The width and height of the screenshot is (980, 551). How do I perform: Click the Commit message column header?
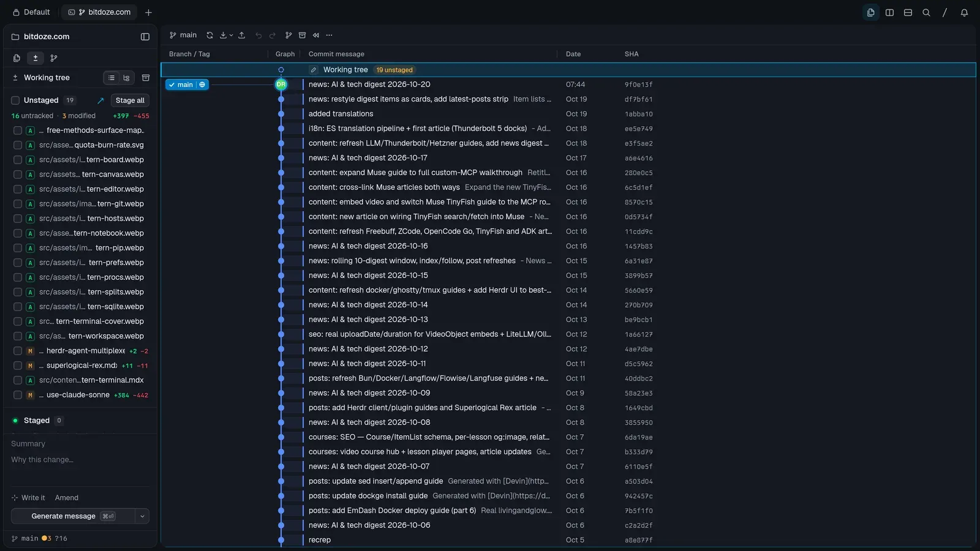coord(336,54)
